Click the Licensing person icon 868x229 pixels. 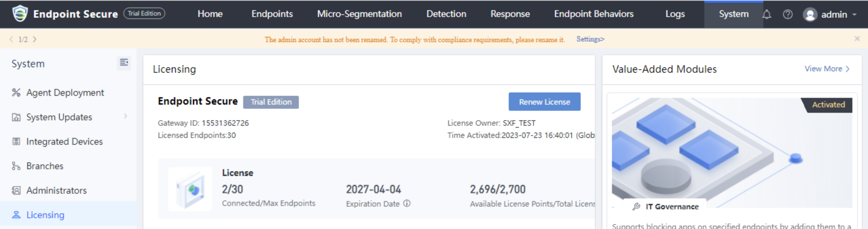[x=16, y=215]
